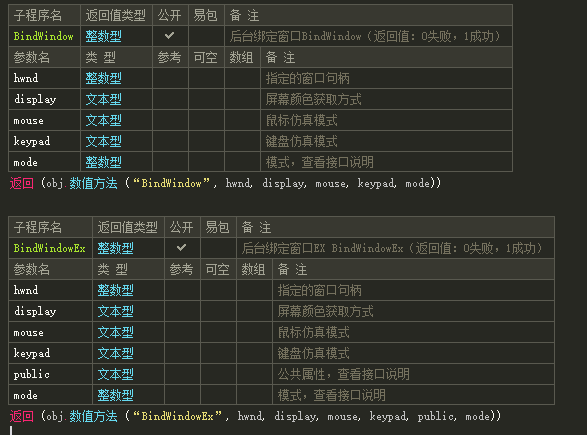Click 鼠标仿真模式 remark in BindWindow (non-Ex) table
This screenshot has height=435, width=587.
click(x=301, y=120)
